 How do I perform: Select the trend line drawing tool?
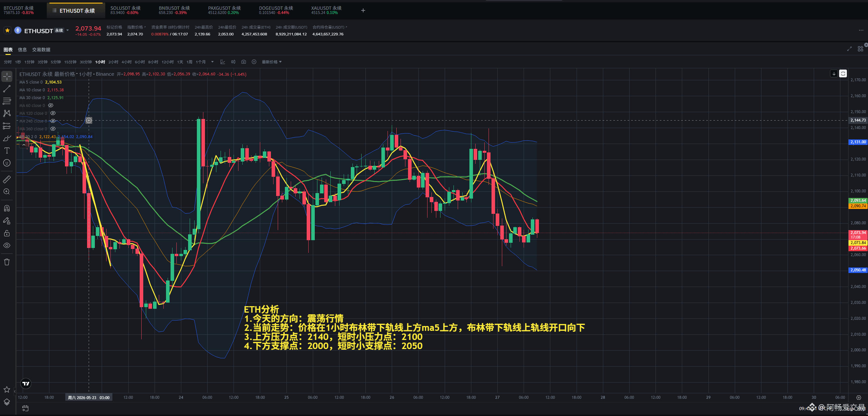coord(7,89)
